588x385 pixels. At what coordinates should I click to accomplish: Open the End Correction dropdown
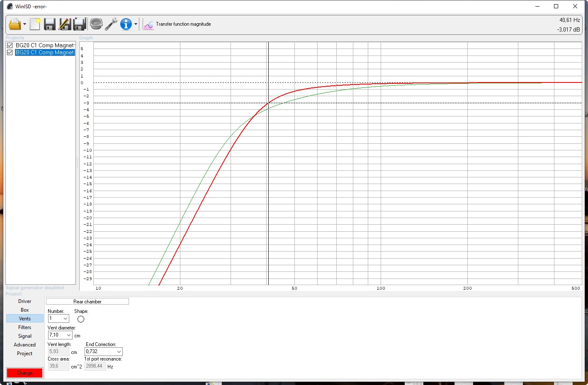[x=119, y=352]
